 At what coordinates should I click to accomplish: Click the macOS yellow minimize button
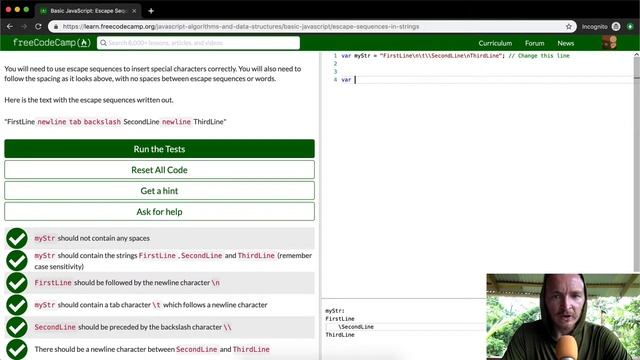[x=17, y=9]
